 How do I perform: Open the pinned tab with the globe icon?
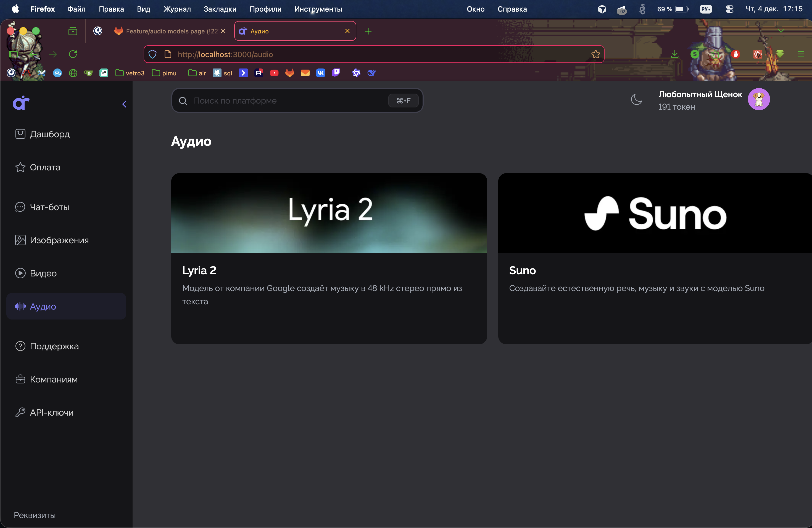pos(98,31)
